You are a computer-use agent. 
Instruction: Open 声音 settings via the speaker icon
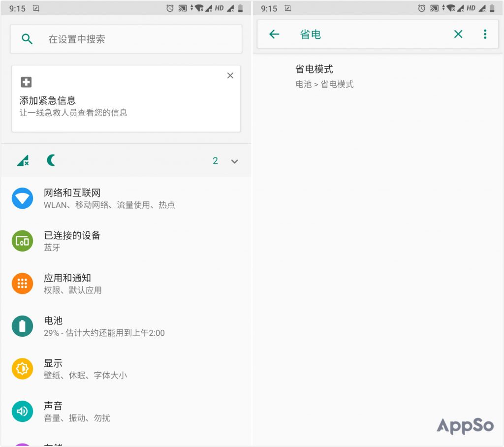click(22, 411)
